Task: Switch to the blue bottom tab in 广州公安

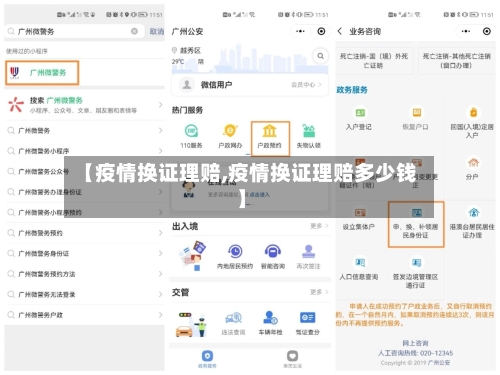Action: point(207,359)
